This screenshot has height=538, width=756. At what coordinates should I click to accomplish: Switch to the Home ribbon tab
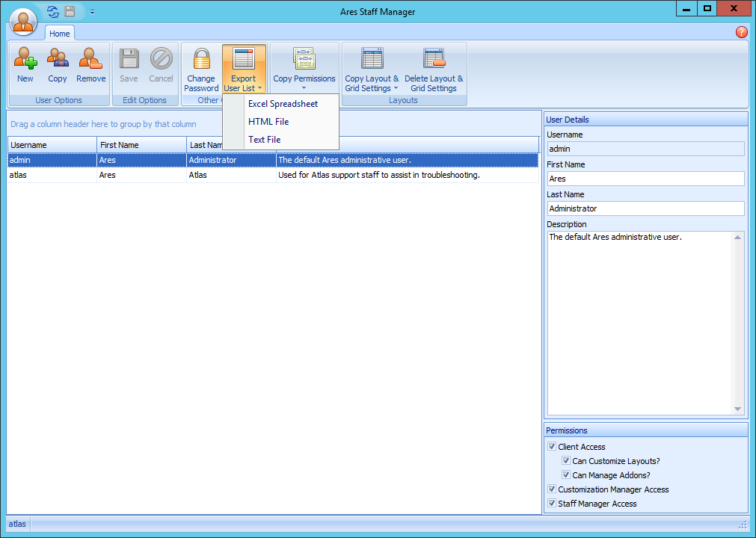click(x=60, y=34)
